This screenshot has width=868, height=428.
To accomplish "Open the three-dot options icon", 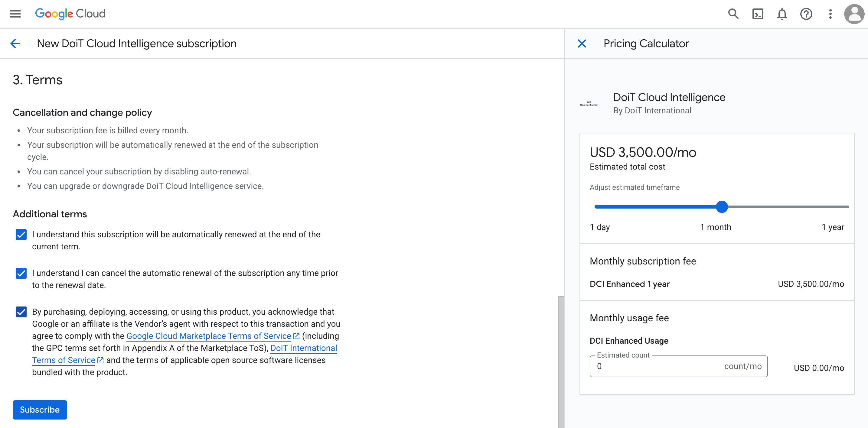I will pos(830,14).
